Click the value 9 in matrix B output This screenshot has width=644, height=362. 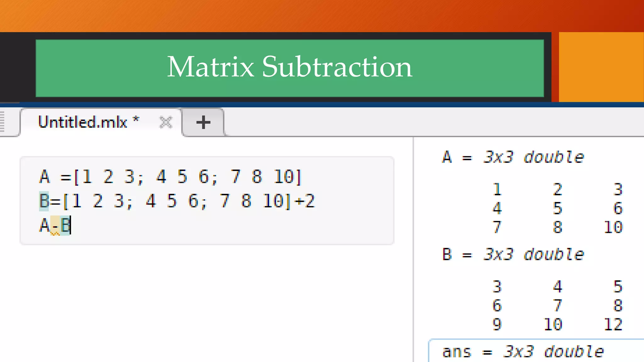[497, 324]
